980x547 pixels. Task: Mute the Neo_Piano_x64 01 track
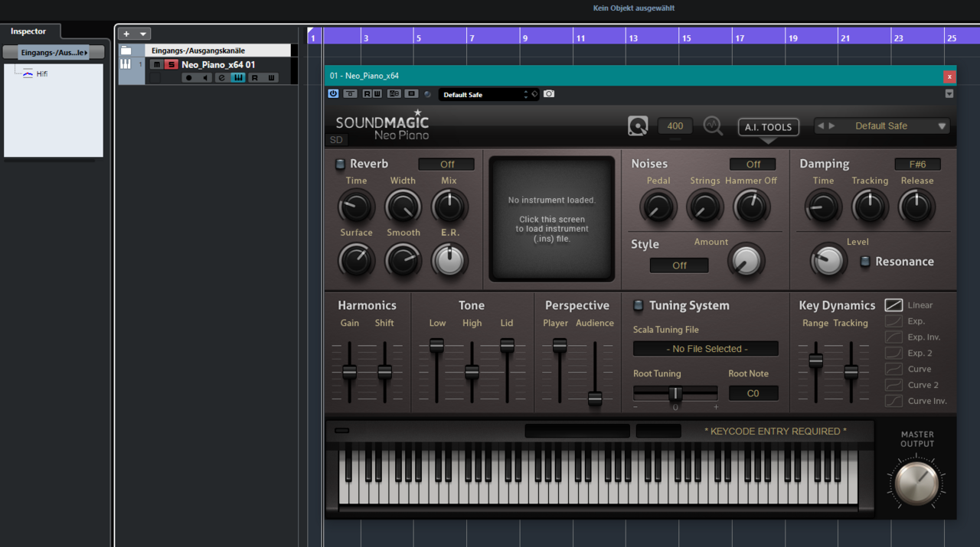pyautogui.click(x=156, y=64)
